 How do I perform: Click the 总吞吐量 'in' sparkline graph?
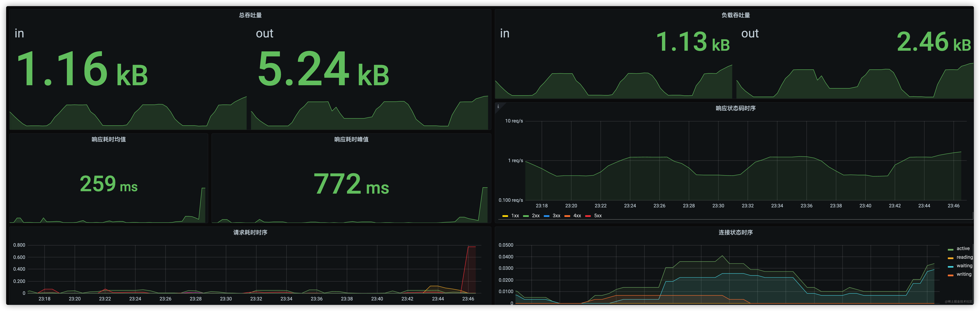pyautogui.click(x=128, y=113)
